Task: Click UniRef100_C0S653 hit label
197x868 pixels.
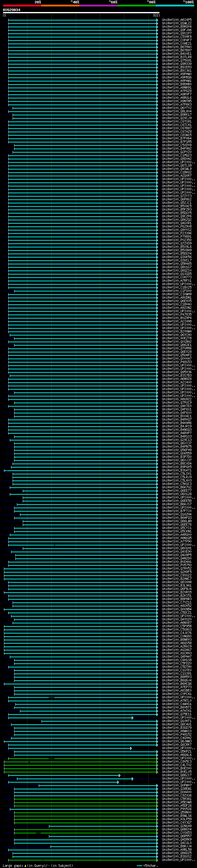Action: pyautogui.click(x=177, y=833)
